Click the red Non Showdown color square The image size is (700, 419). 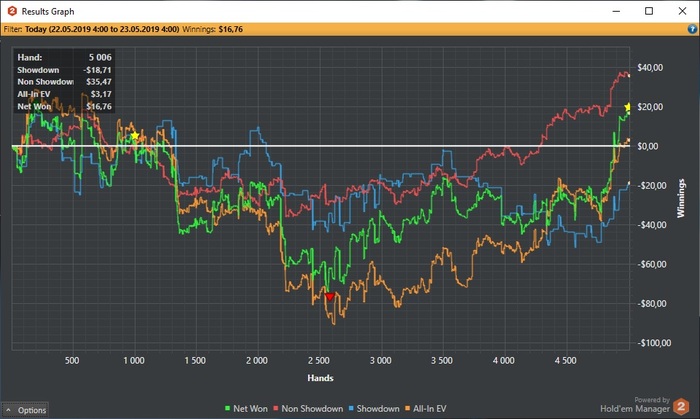click(275, 408)
